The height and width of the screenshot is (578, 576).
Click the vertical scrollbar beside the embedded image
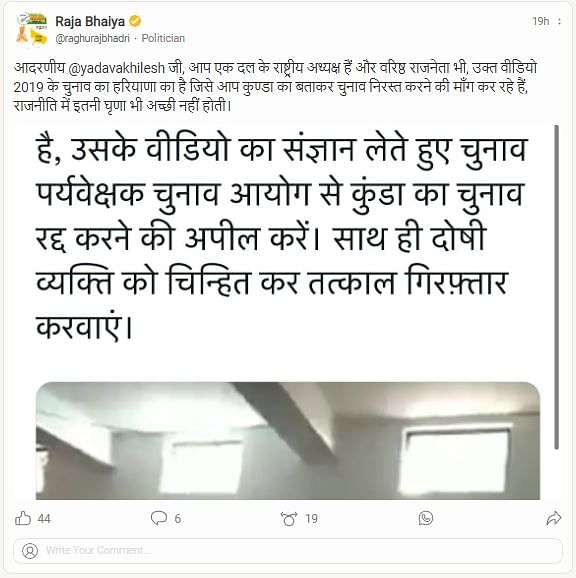point(556,287)
